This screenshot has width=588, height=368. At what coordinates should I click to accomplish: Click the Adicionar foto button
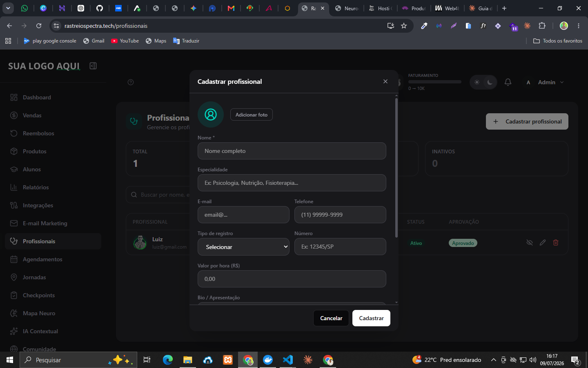point(252,114)
